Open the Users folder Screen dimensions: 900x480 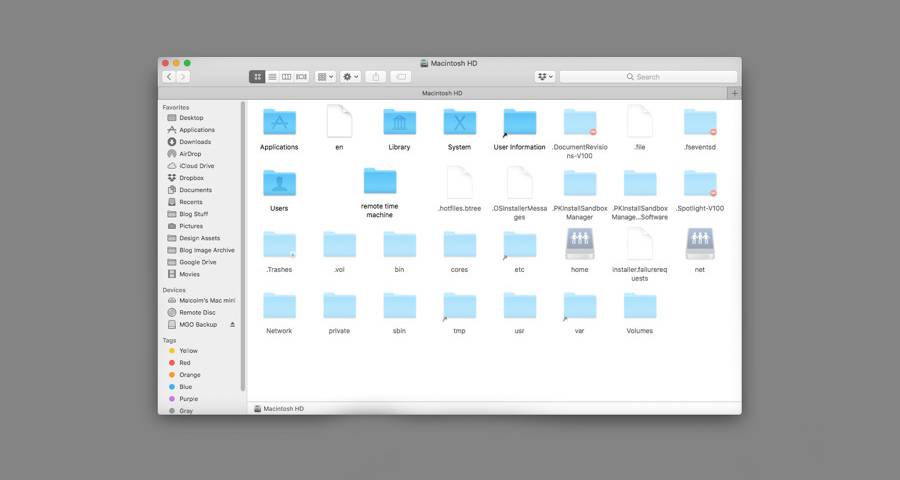(x=280, y=183)
